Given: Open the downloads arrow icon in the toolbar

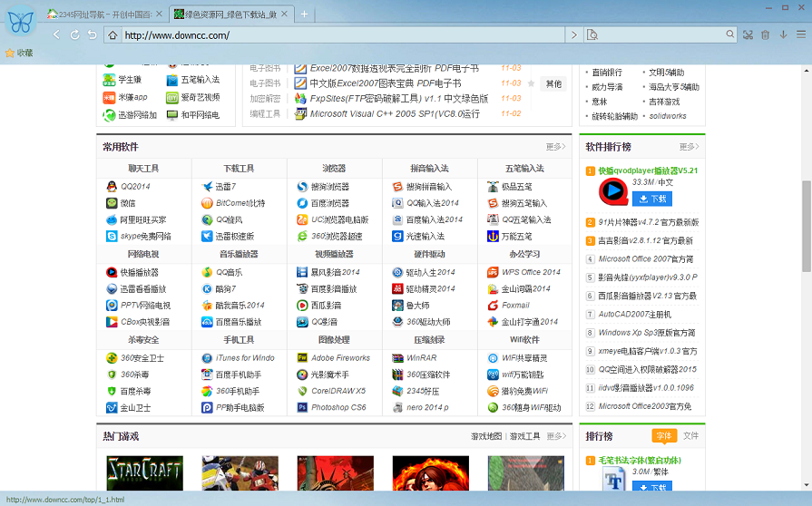Looking at the screenshot, I should click(782, 34).
